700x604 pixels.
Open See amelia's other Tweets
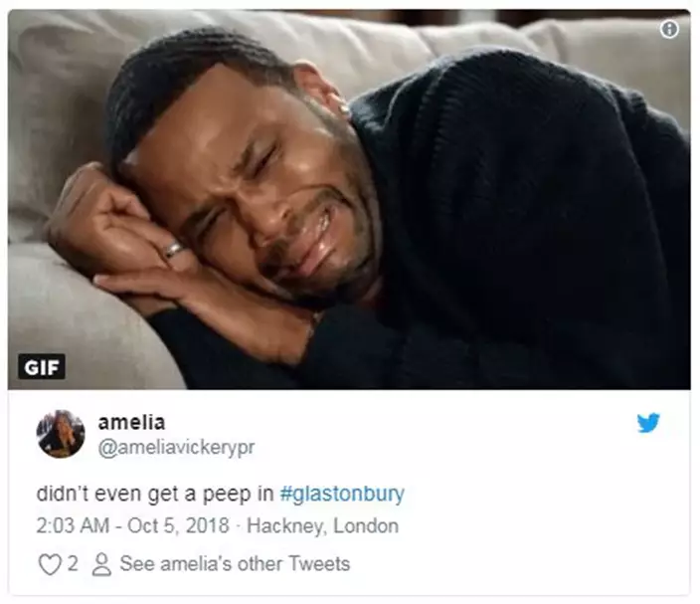[x=235, y=564]
